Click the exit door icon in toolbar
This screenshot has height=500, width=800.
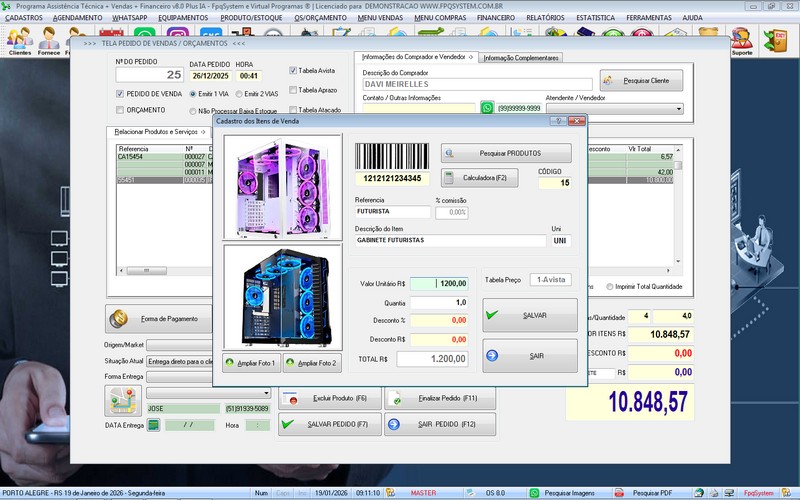(x=775, y=40)
